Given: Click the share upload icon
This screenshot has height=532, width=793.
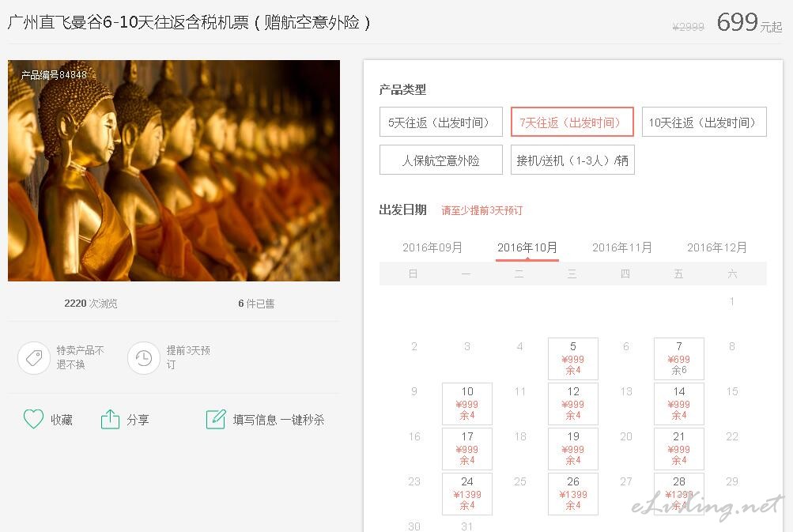Looking at the screenshot, I should click(x=110, y=419).
